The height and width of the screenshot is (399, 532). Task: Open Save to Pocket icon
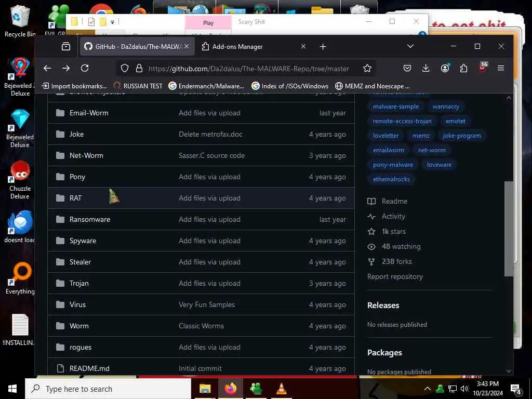tap(407, 68)
